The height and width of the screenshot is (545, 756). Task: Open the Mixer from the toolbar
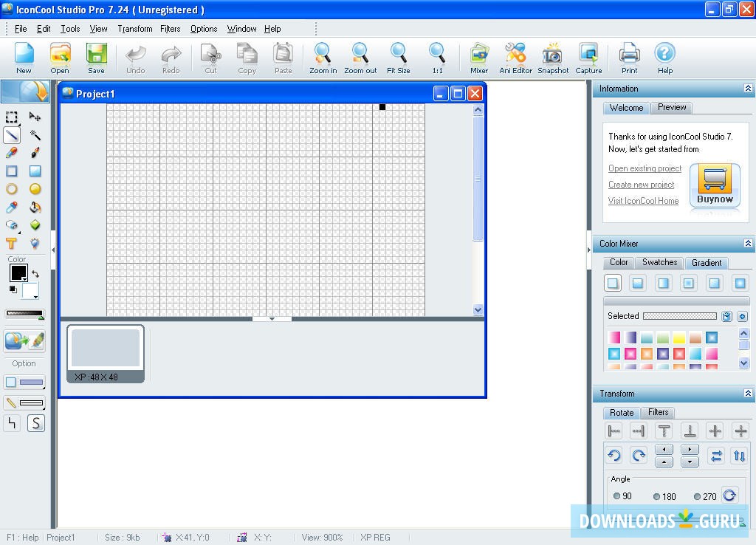point(478,58)
